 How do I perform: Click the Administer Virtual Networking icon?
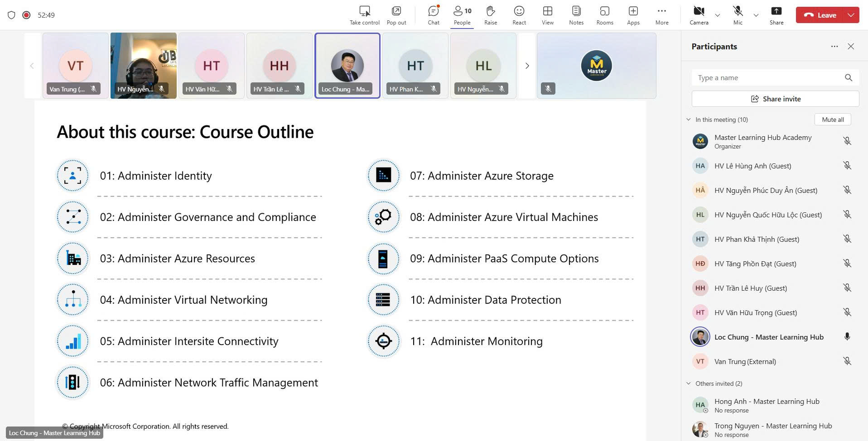(72, 300)
